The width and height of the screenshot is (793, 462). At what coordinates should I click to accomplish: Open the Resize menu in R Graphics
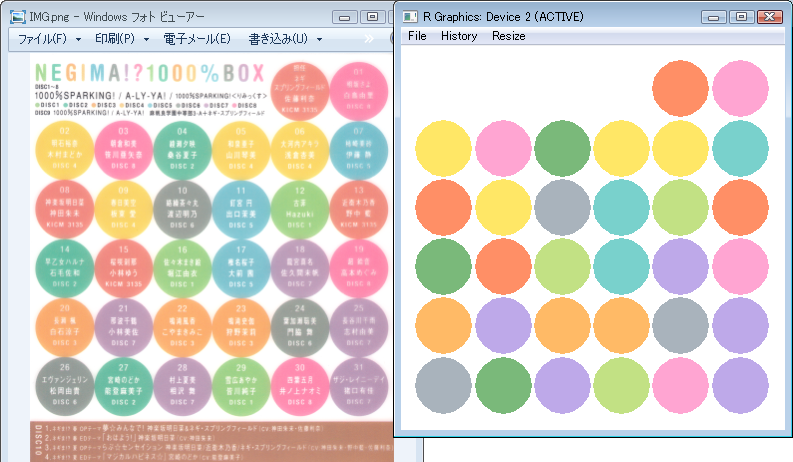tap(509, 36)
